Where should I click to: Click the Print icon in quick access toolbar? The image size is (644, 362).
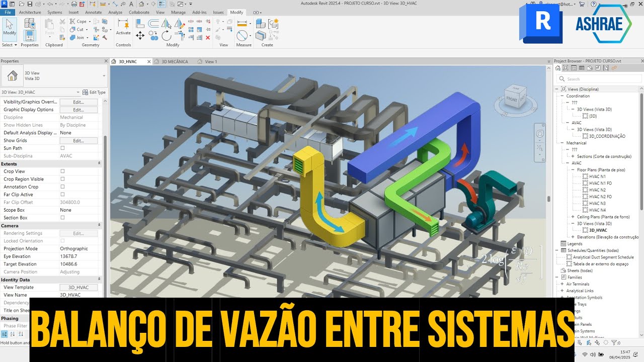point(74,4)
